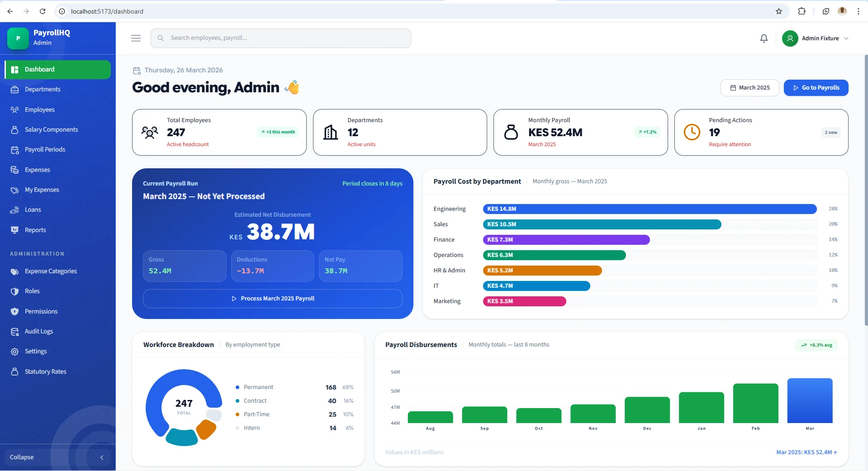The height and width of the screenshot is (471, 868).
Task: Click the Go to Payrolls button
Action: [816, 88]
